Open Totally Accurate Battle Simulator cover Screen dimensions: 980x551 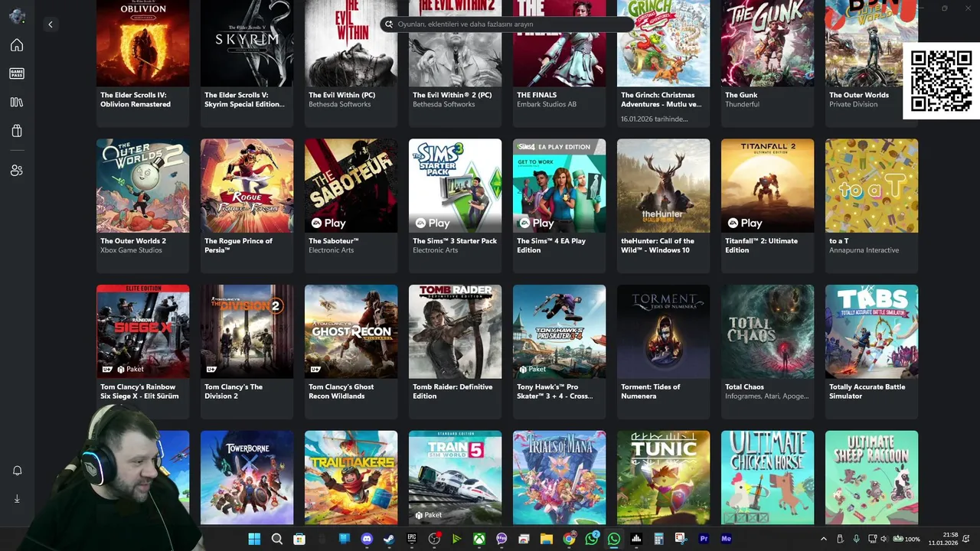click(x=871, y=331)
